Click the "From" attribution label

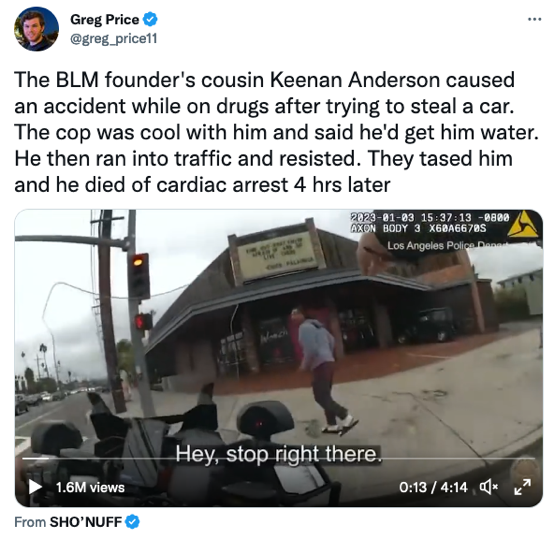(x=30, y=522)
